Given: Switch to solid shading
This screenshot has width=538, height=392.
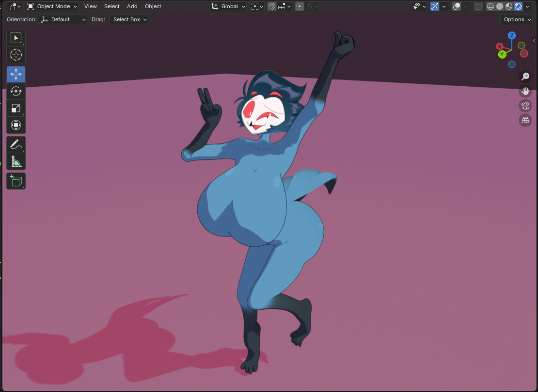Looking at the screenshot, I should [x=500, y=6].
